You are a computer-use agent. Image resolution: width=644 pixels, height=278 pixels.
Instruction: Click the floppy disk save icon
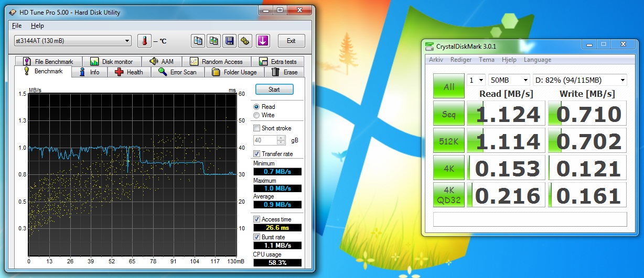[x=229, y=41]
